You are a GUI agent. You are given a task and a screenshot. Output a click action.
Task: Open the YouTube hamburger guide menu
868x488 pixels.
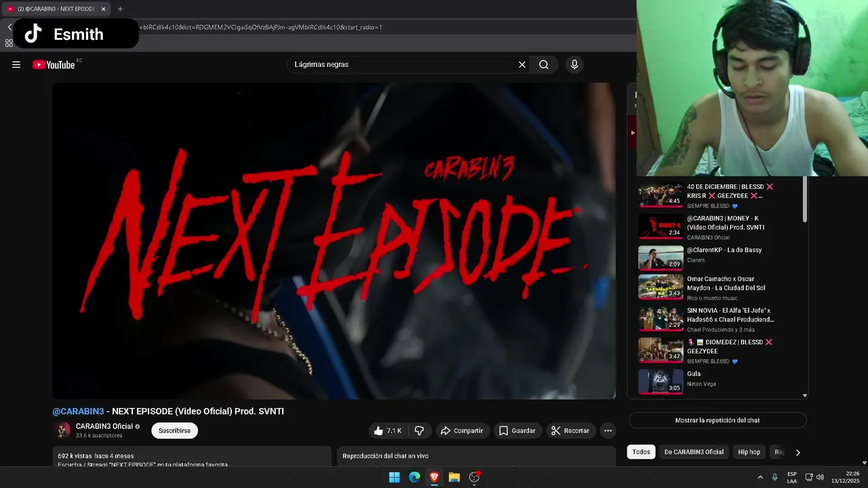16,65
